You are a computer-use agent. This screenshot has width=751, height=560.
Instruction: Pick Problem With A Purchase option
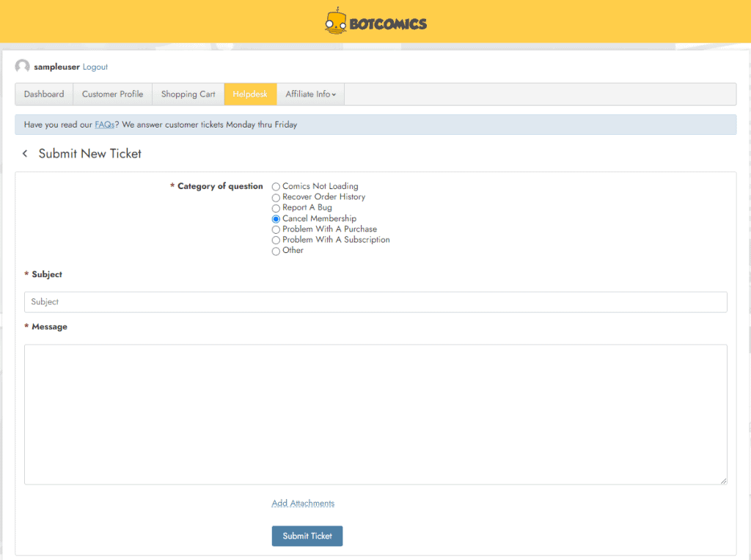pos(276,229)
